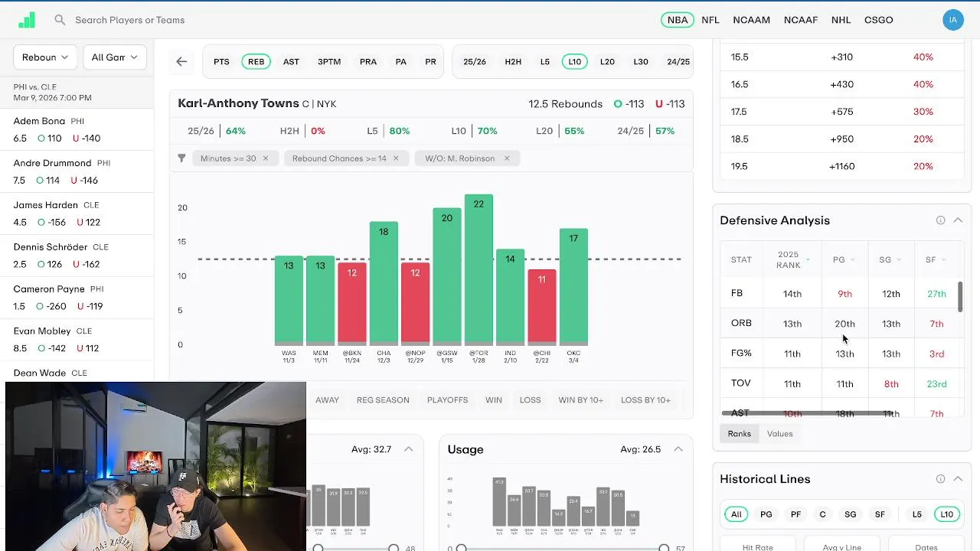Switch to NCAAF league
Viewport: 980px width, 551px height.
801,20
